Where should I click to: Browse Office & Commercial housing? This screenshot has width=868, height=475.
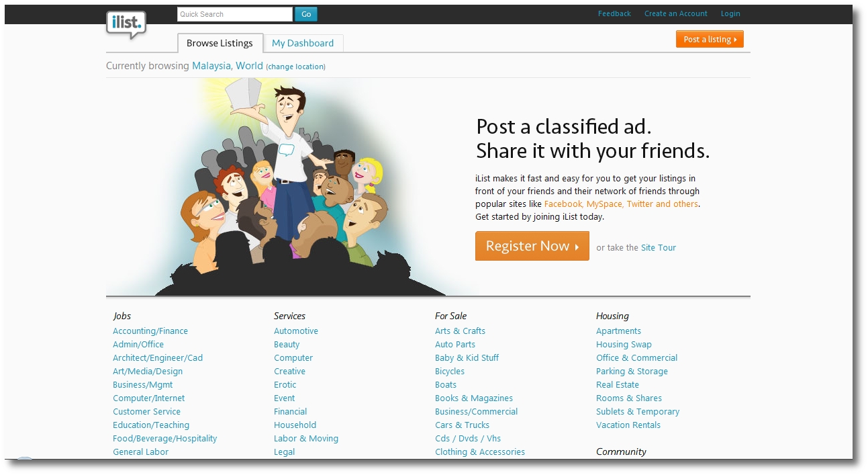click(636, 358)
